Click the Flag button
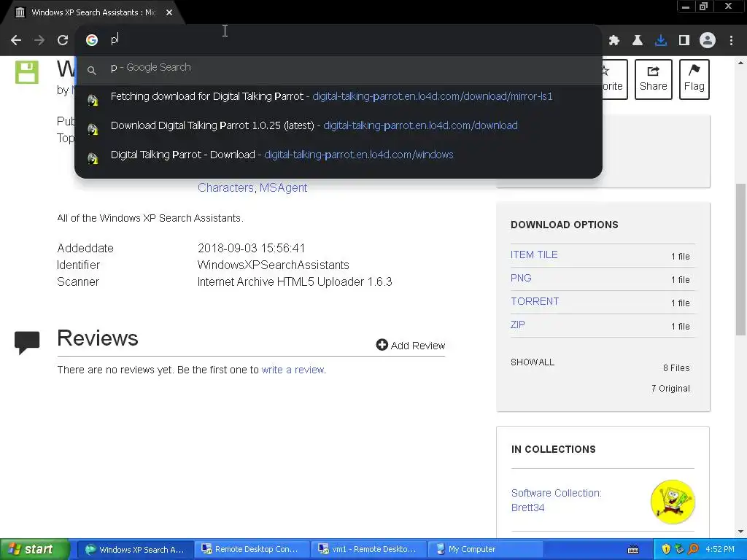This screenshot has height=560, width=747. (x=694, y=79)
